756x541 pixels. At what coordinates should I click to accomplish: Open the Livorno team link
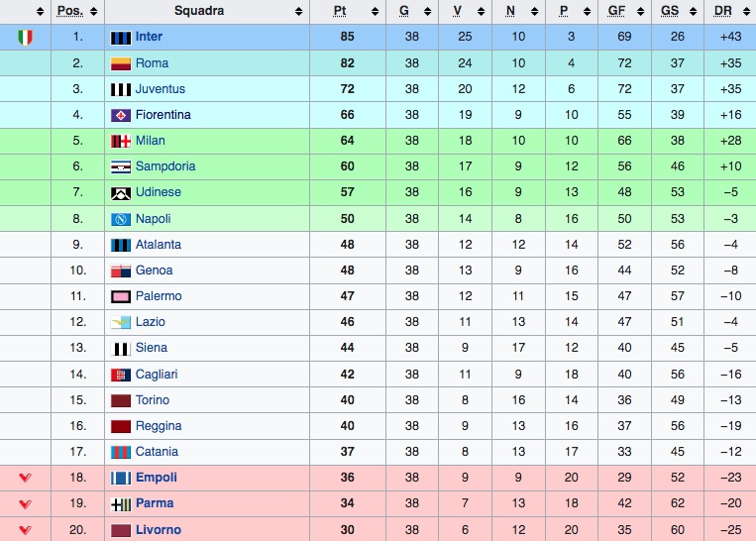(x=159, y=529)
